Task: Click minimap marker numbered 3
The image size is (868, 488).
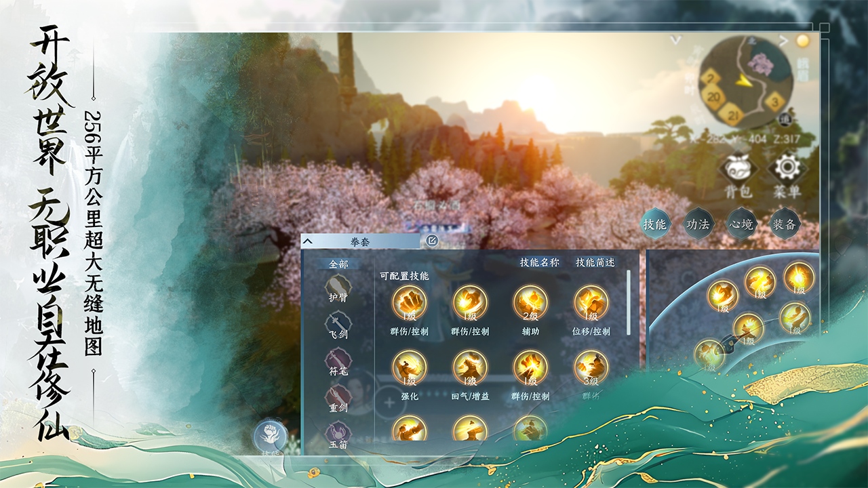Action: click(774, 103)
